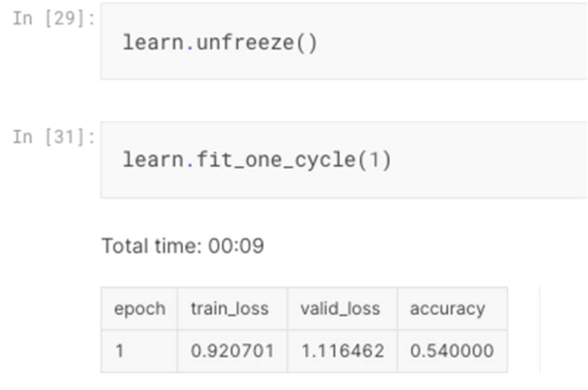Click "learn" in the fit_one_cycle cell
This screenshot has height=390, width=588.
pyautogui.click(x=153, y=160)
